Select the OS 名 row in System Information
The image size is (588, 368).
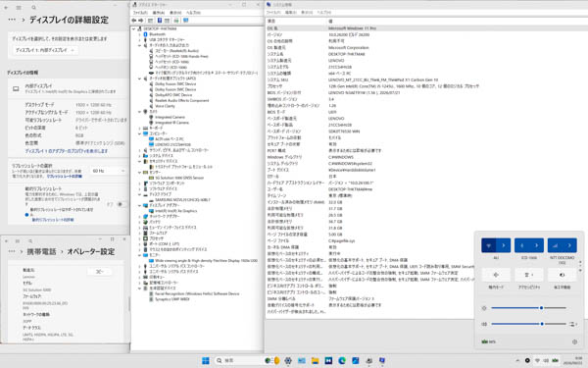point(426,28)
